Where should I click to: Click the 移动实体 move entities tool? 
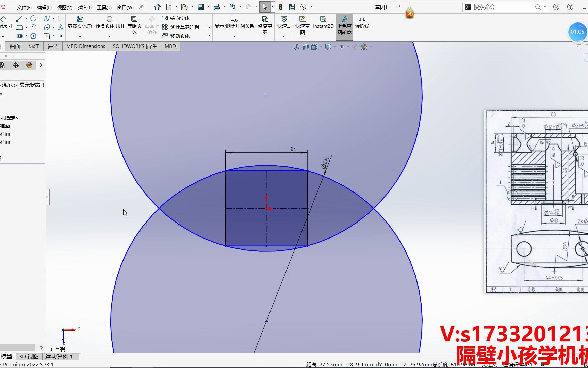pyautogui.click(x=176, y=36)
